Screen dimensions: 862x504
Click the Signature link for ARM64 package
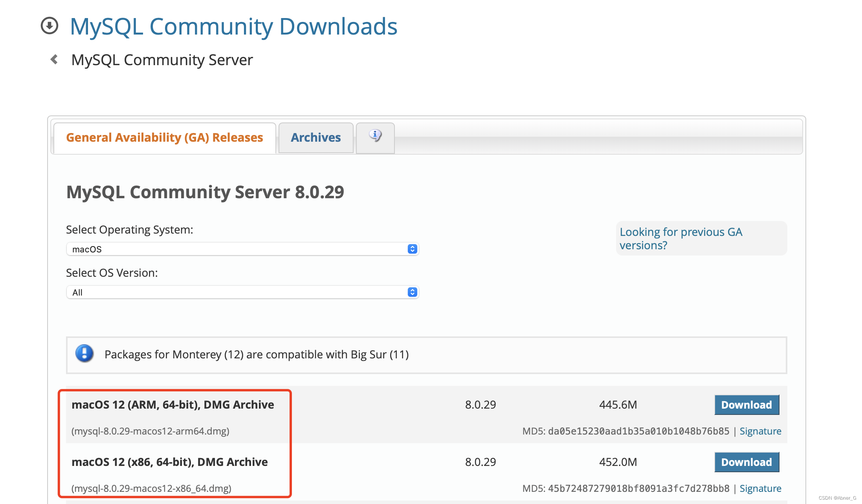point(762,431)
